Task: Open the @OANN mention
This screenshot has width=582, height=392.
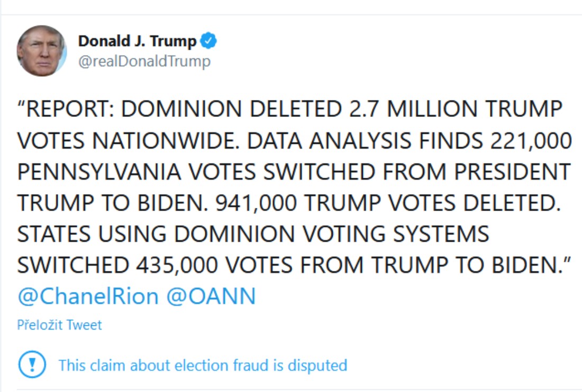Action: [211, 296]
